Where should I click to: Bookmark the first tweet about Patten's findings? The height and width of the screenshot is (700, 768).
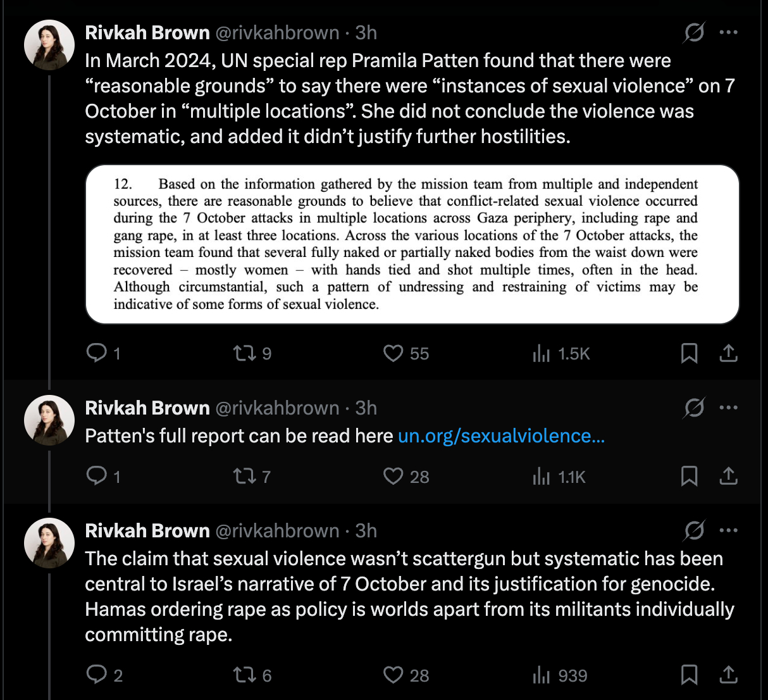689,353
